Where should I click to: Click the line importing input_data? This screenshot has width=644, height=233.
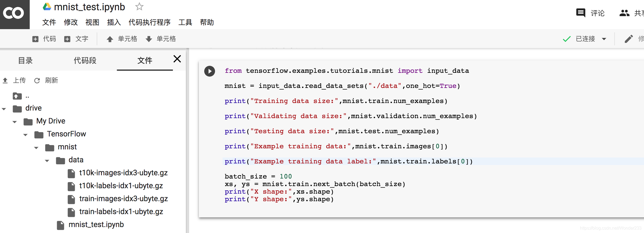(x=347, y=71)
